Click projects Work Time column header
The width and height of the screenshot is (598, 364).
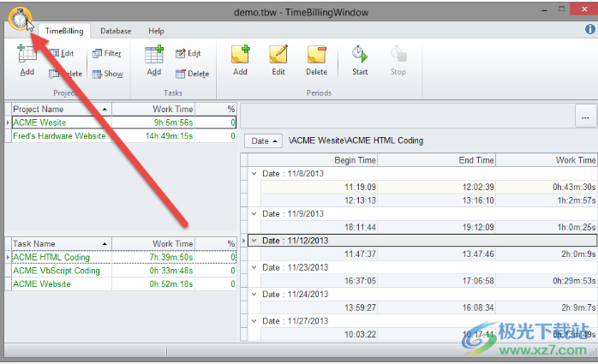pos(153,109)
